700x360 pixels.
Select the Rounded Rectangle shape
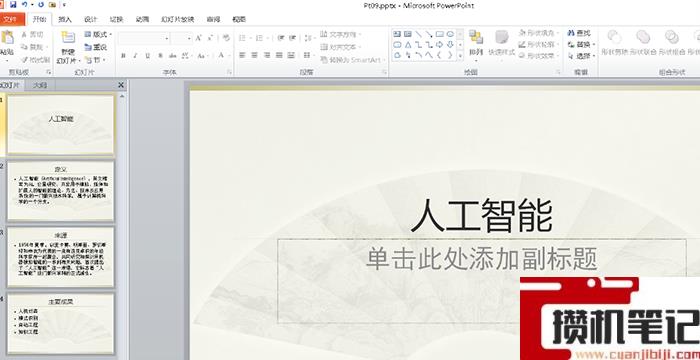(x=397, y=45)
